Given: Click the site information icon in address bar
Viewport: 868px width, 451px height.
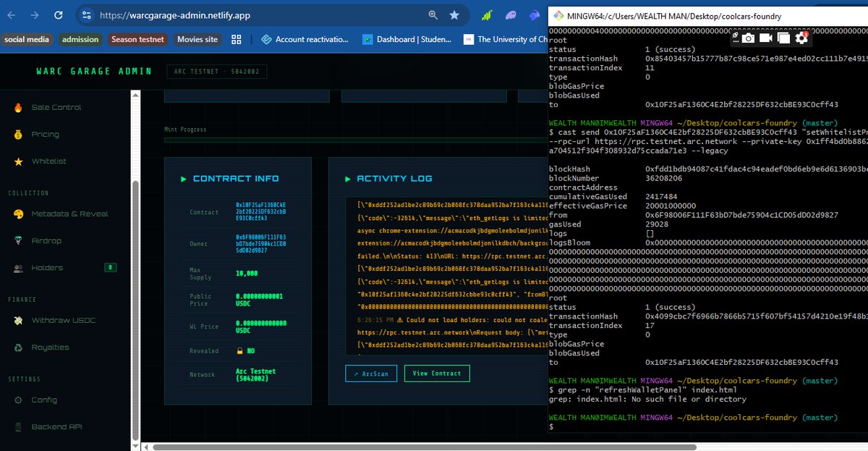Looking at the screenshot, I should click(x=86, y=14).
